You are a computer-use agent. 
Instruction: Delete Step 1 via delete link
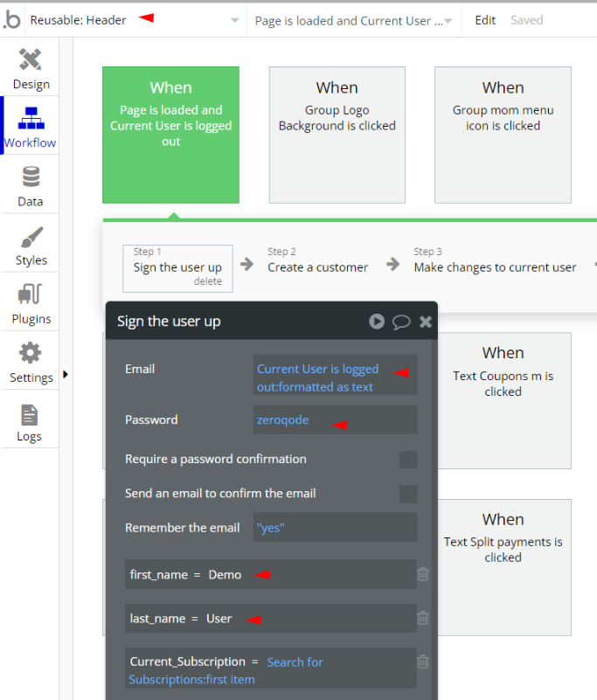[x=208, y=281]
